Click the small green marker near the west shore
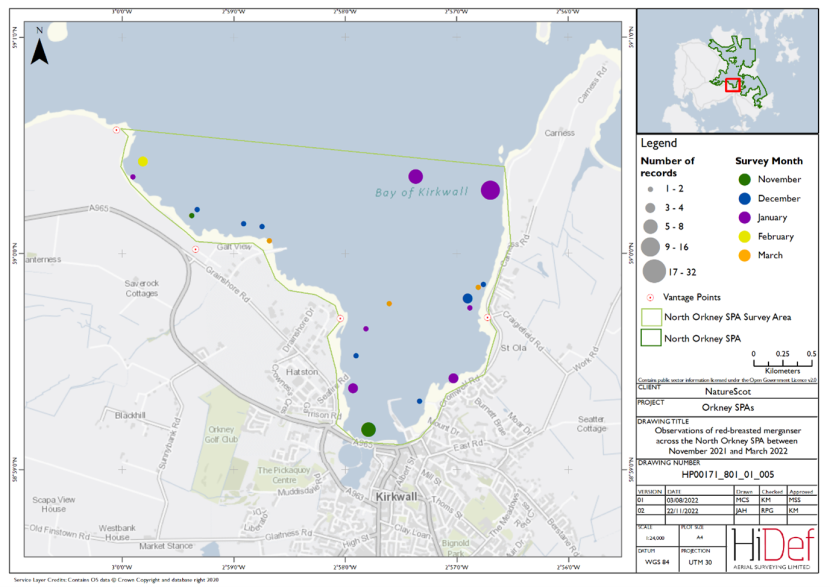This screenshot has width=830, height=587. coord(192,215)
